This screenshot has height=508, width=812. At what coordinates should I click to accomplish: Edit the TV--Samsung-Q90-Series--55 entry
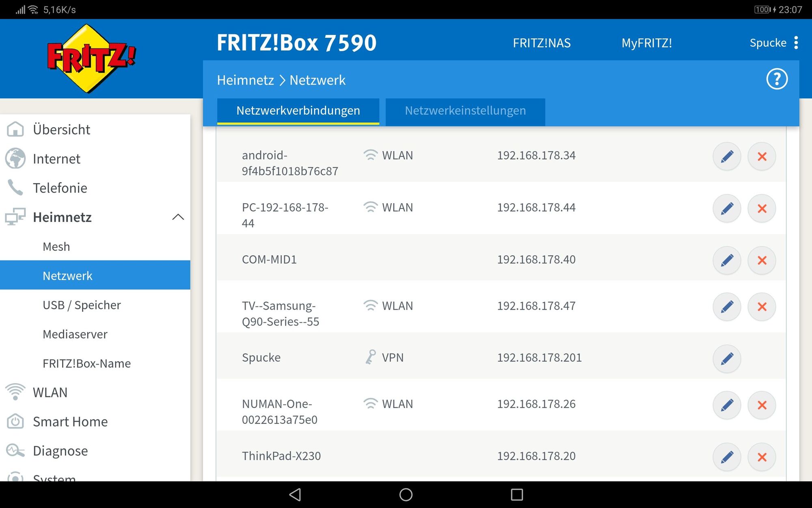727,306
